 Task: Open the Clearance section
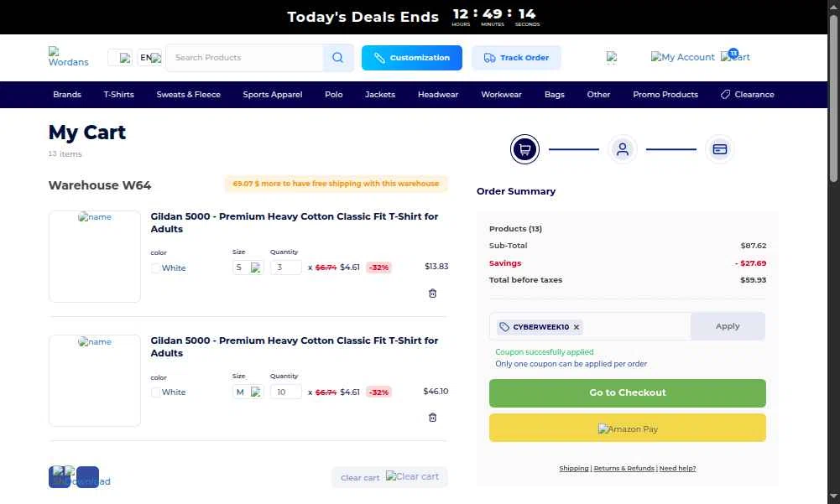pyautogui.click(x=748, y=95)
